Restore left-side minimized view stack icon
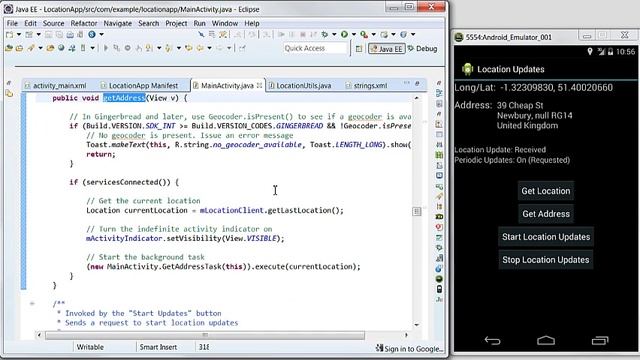640x360 pixels. (x=9, y=83)
